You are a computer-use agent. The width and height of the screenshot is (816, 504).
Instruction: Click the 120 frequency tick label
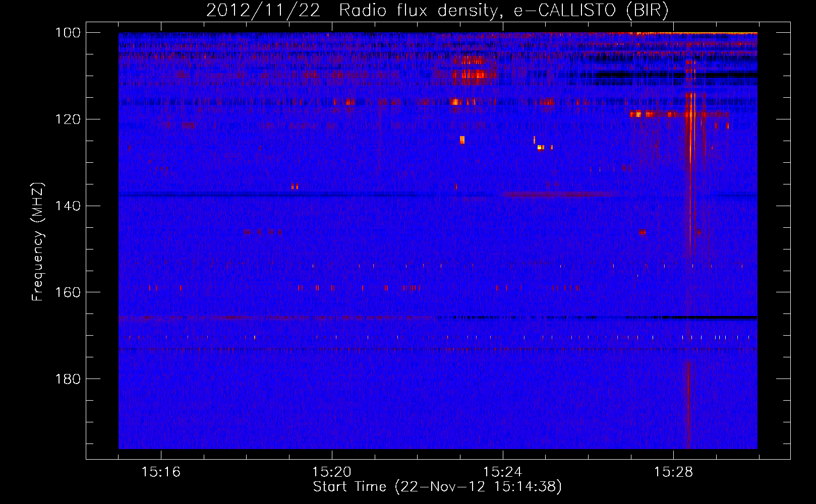point(67,119)
